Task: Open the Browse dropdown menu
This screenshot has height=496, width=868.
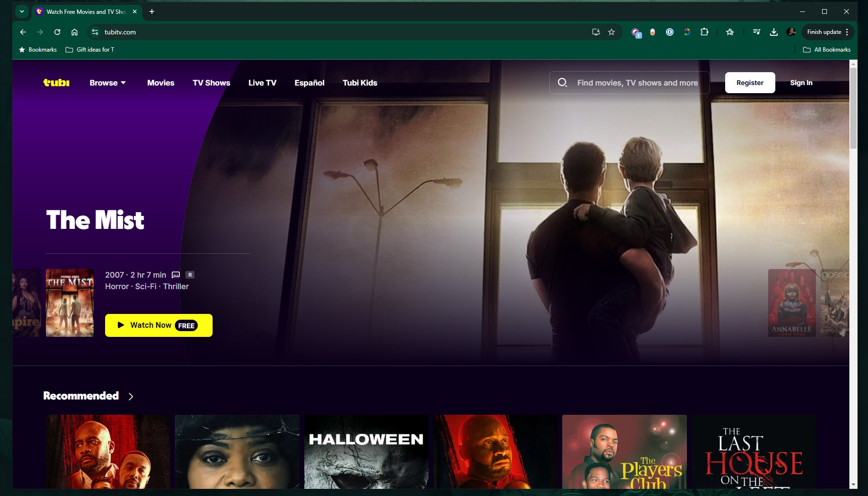Action: pos(107,83)
